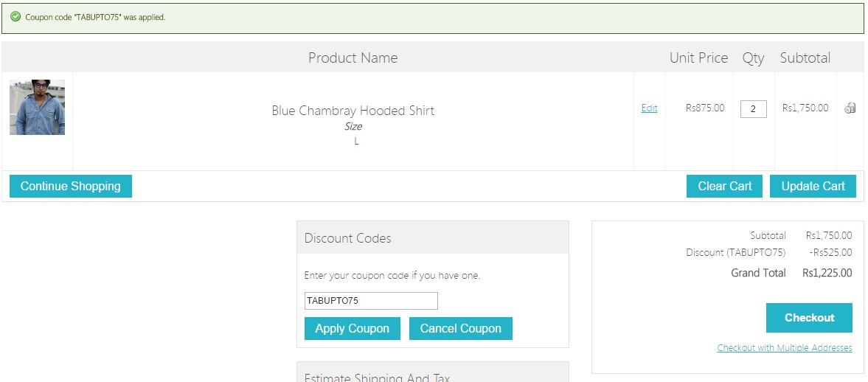The height and width of the screenshot is (382, 868).
Task: Proceed to Checkout
Action: click(x=809, y=318)
